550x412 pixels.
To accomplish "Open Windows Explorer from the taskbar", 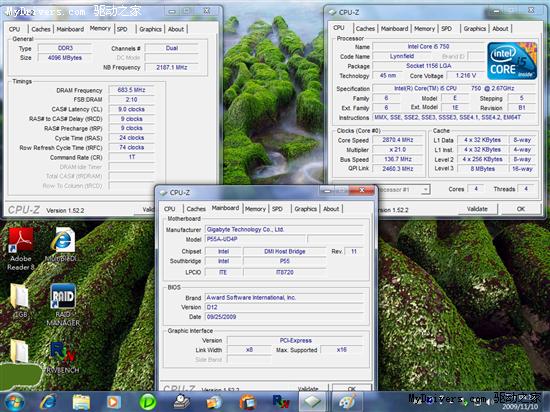I will (81, 402).
